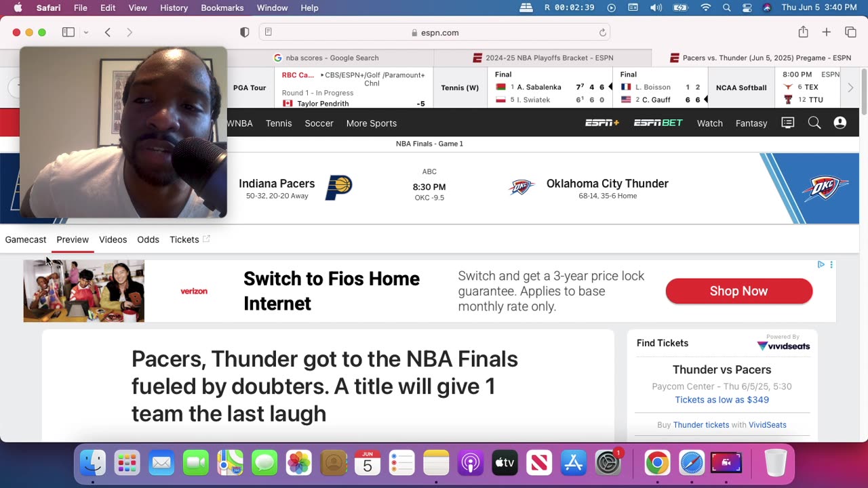Screen dimensions: 868x488
Task: Select the Preview tab
Action: click(x=73, y=239)
